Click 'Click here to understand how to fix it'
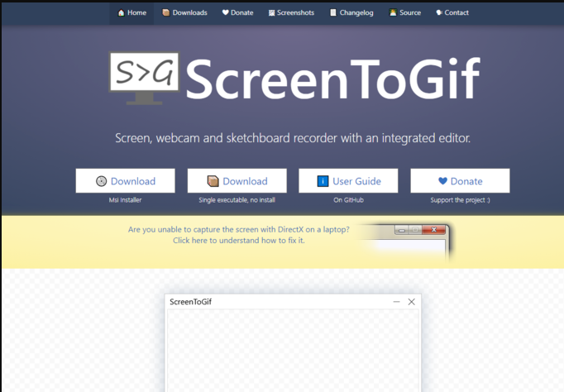Screen dimensions: 564x392 pyautogui.click(x=239, y=240)
